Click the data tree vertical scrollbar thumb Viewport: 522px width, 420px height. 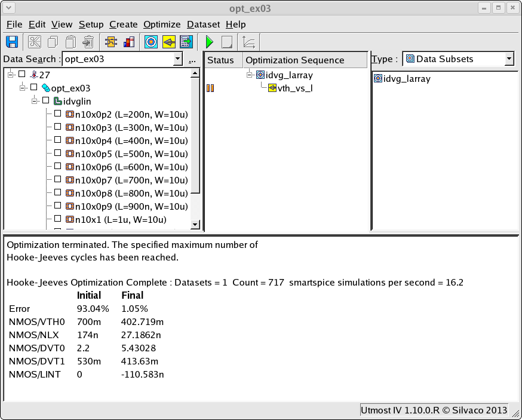[195, 135]
